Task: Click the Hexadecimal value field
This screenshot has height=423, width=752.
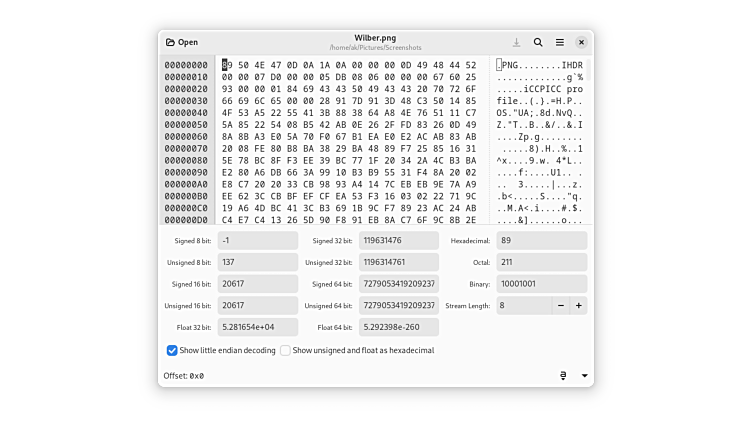Action: (x=541, y=240)
